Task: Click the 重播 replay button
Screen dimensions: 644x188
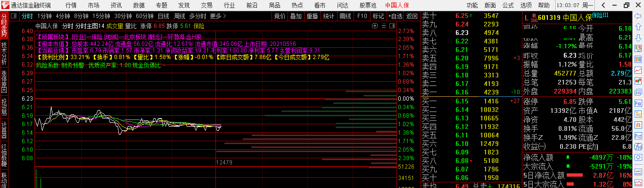Action: pos(312,16)
